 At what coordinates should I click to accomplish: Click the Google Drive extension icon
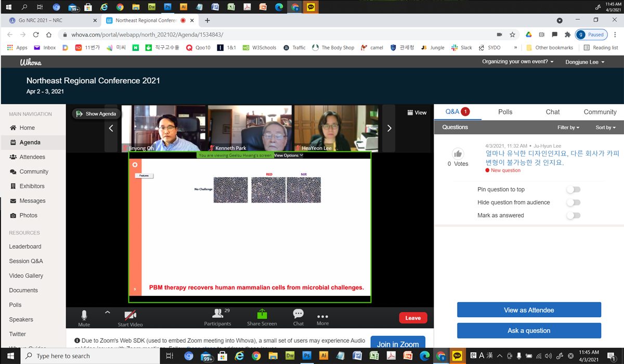point(528,35)
